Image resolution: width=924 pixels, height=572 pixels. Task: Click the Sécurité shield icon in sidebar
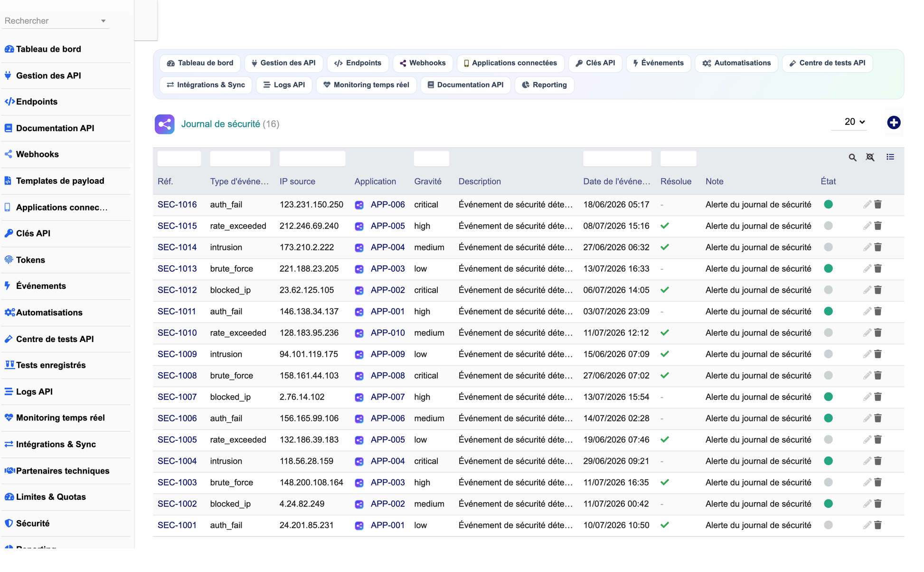pos(9,523)
